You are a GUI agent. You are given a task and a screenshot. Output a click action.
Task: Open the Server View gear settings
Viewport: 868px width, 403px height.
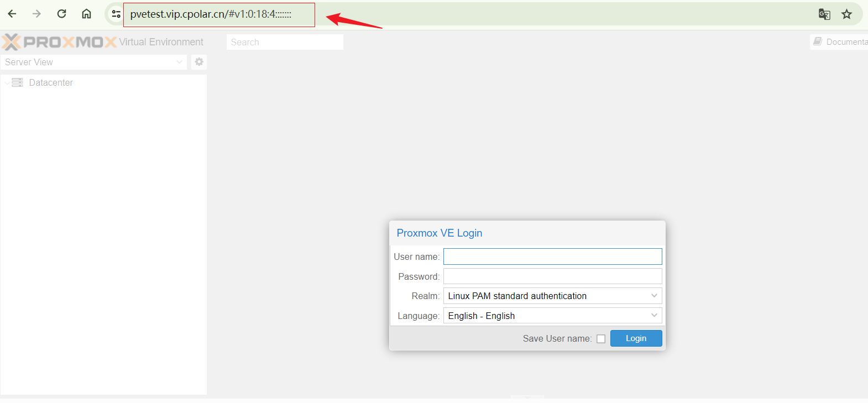199,62
